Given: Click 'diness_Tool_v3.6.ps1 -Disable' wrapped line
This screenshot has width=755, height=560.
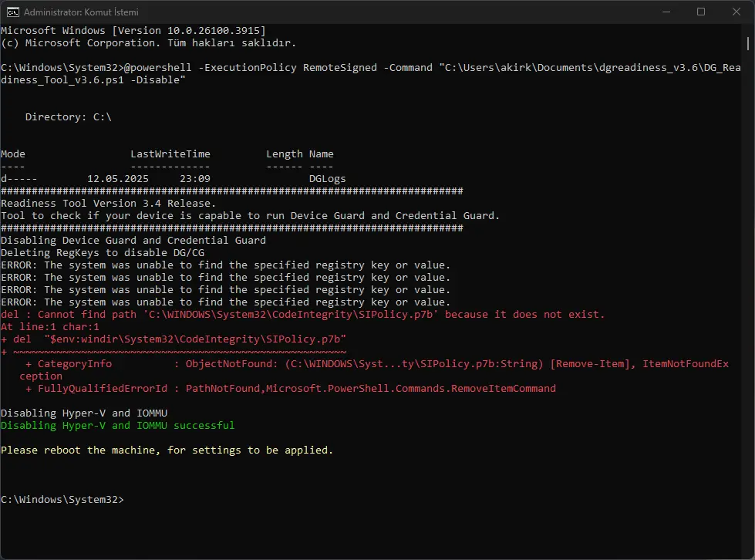Looking at the screenshot, I should click(x=93, y=80).
